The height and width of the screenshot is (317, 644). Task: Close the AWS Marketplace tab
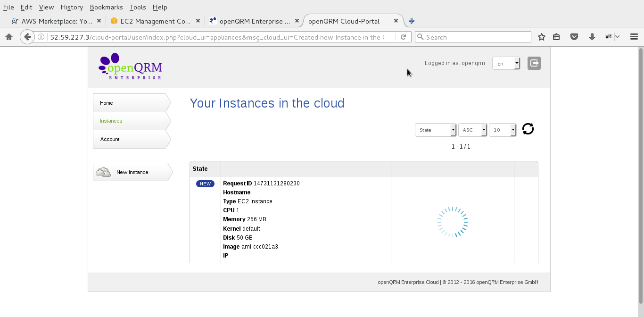pyautogui.click(x=99, y=21)
